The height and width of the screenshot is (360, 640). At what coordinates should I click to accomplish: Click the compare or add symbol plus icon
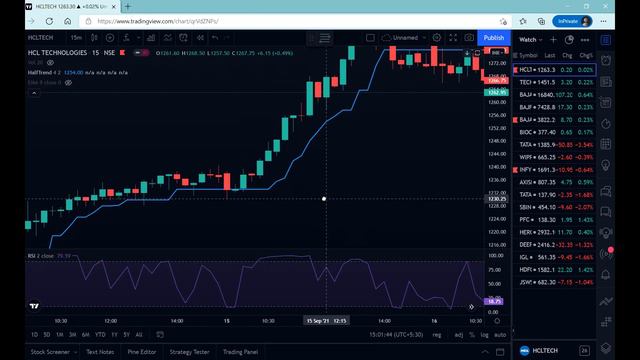tap(110, 38)
